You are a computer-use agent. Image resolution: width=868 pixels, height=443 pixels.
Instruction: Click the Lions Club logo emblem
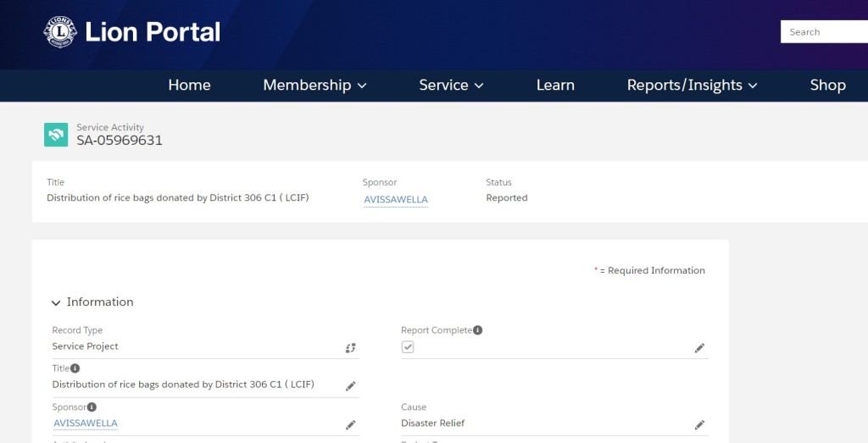coord(60,32)
